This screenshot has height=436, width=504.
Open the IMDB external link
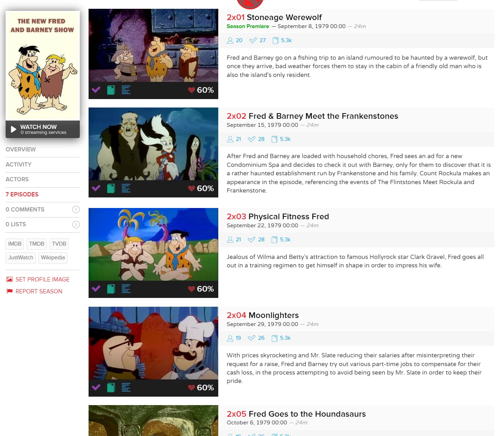click(x=15, y=244)
